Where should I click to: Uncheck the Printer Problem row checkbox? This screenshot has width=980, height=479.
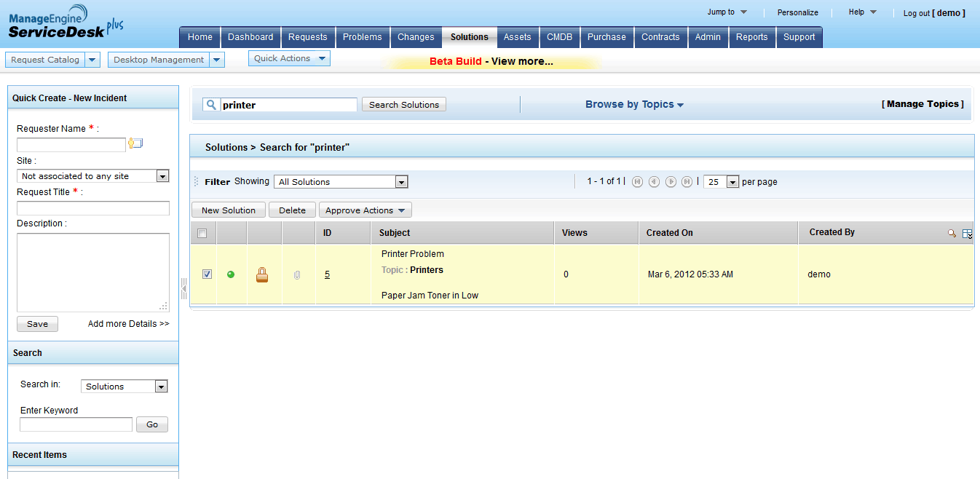[207, 274]
